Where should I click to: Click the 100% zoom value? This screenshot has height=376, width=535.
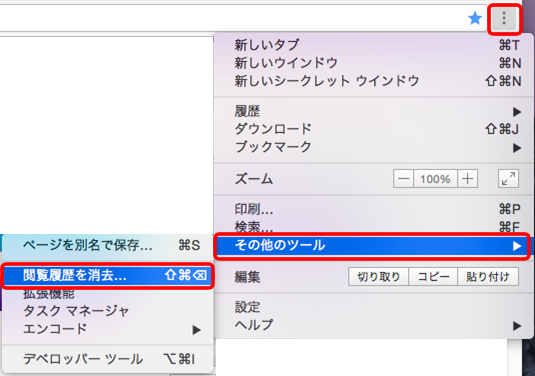435,179
